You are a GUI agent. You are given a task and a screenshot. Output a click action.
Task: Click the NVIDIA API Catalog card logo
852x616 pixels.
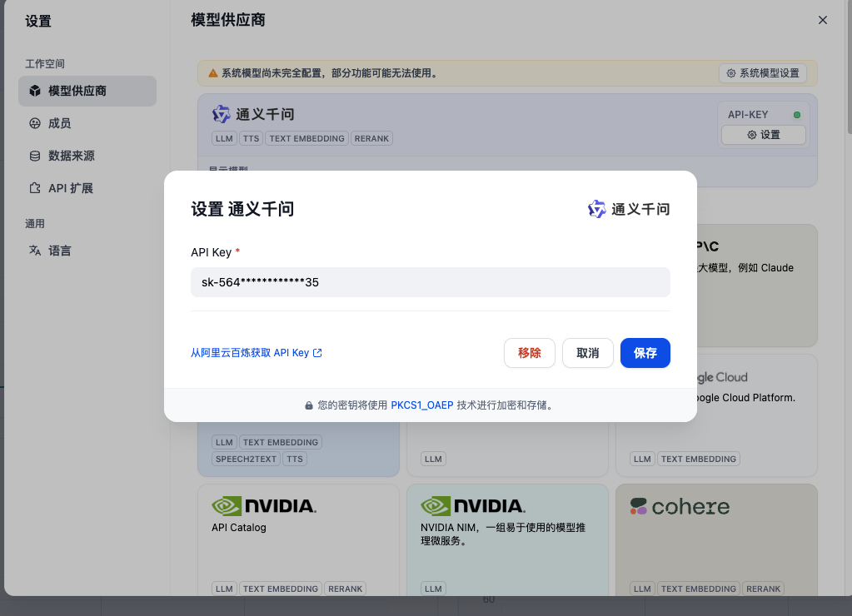coord(264,506)
